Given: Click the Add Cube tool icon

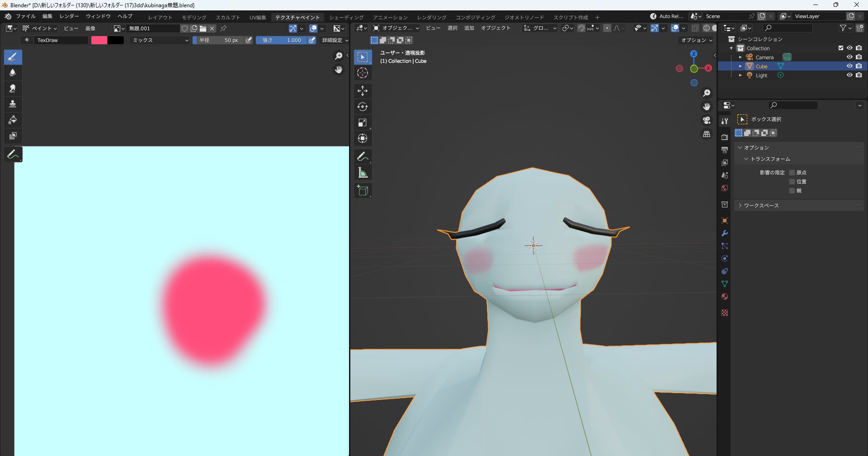Looking at the screenshot, I should 363,191.
